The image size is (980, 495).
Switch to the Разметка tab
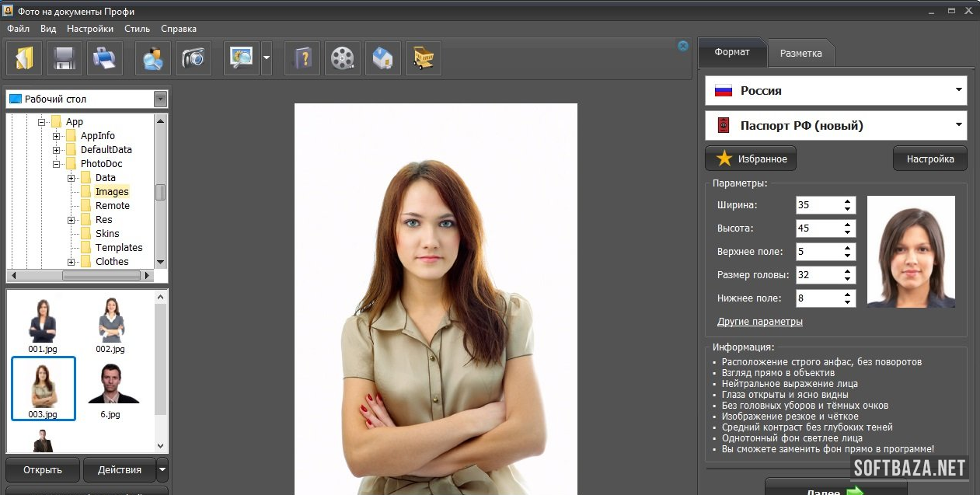pyautogui.click(x=800, y=54)
